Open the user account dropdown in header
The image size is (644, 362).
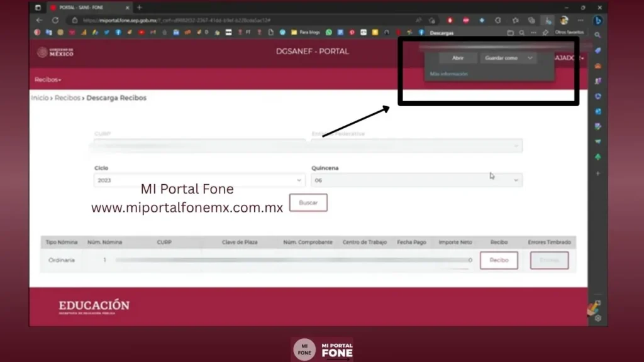click(x=569, y=58)
